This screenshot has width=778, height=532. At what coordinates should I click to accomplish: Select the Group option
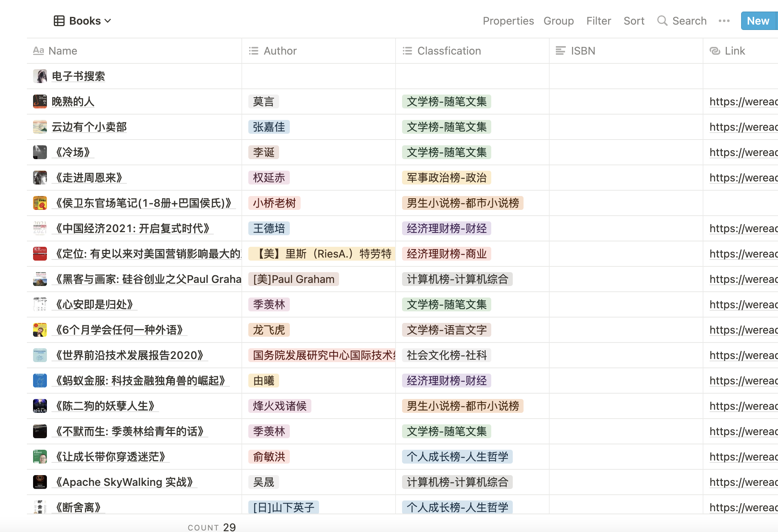click(559, 21)
